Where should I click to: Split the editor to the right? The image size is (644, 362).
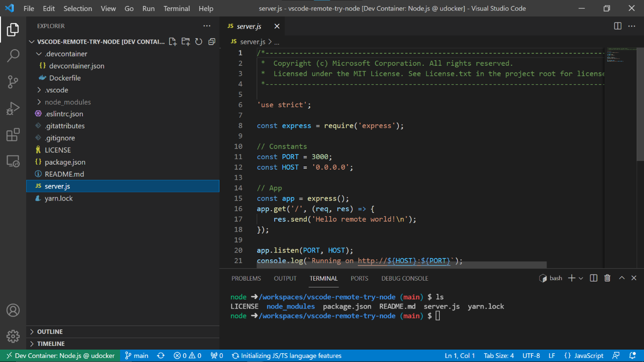pos(618,26)
